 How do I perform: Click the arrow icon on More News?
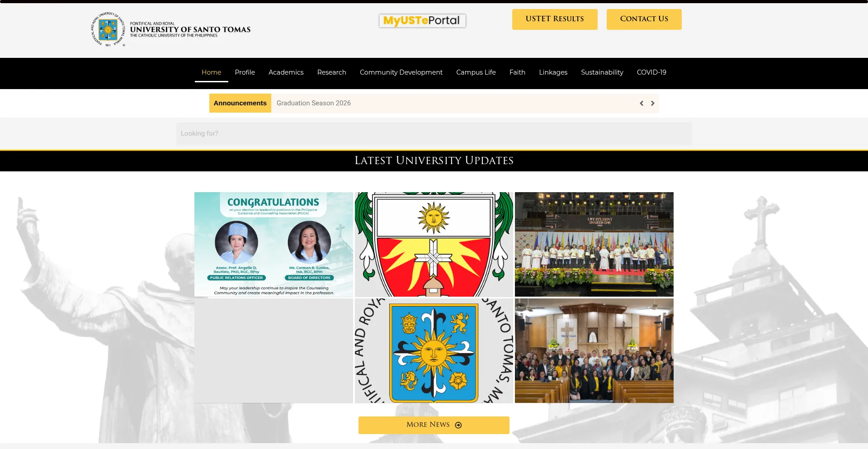click(x=458, y=425)
